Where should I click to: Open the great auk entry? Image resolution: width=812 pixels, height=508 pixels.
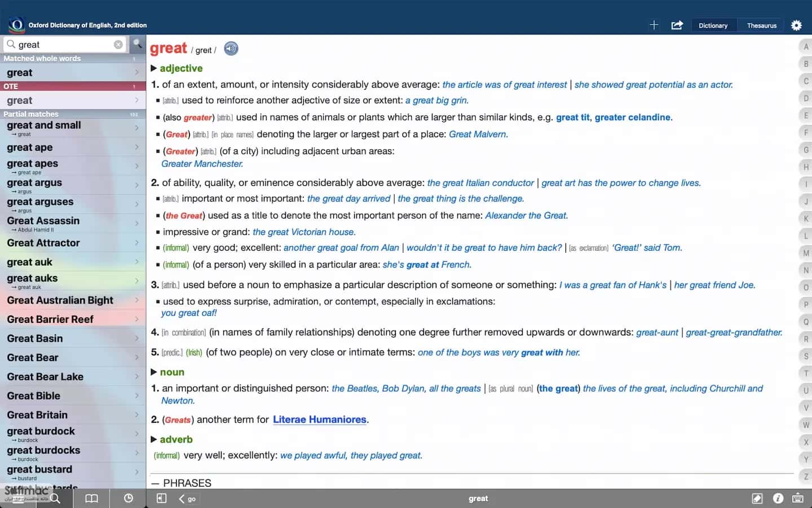pos(73,262)
